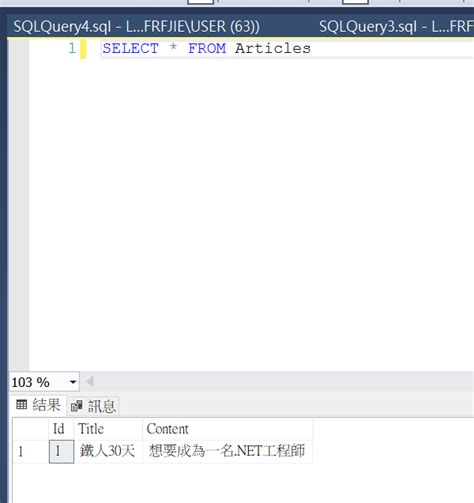Switch to the SQLQuery4.sql tab
Viewport: 474px width, 503px height.
pyautogui.click(x=136, y=26)
